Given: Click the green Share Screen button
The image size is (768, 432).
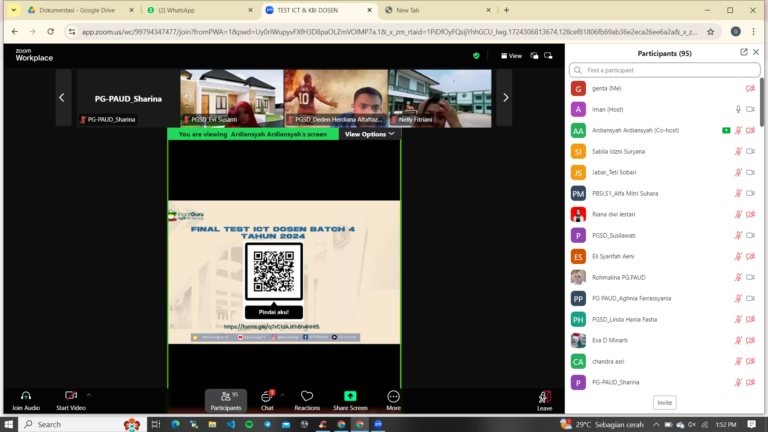Looking at the screenshot, I should (x=350, y=401).
